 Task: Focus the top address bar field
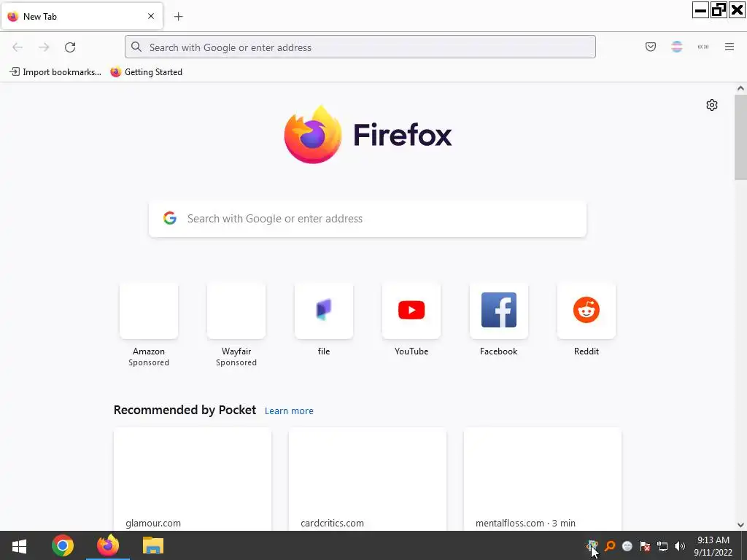(x=360, y=47)
